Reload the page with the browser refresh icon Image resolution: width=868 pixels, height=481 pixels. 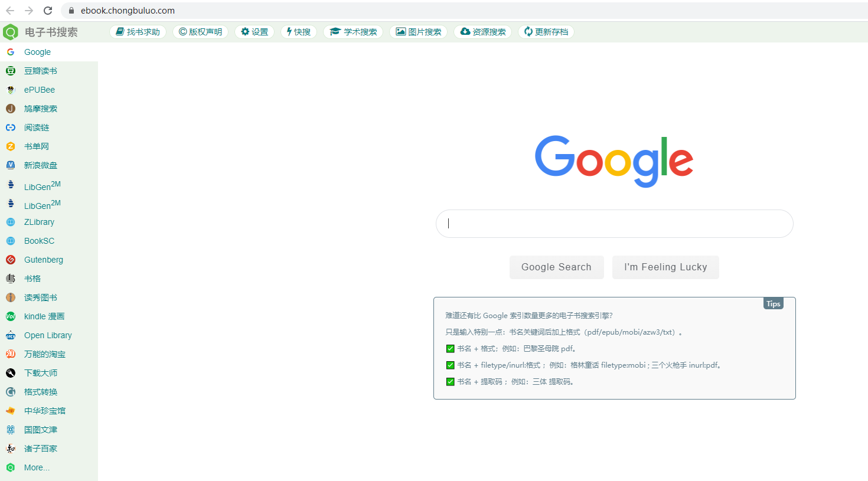click(x=47, y=10)
